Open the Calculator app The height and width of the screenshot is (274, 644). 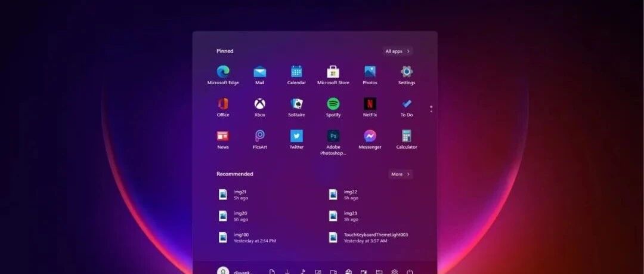(407, 139)
